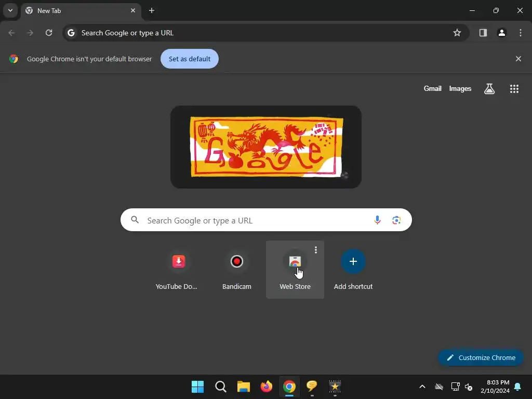Click muted volume tray icon
532x399 pixels.
[x=469, y=387]
